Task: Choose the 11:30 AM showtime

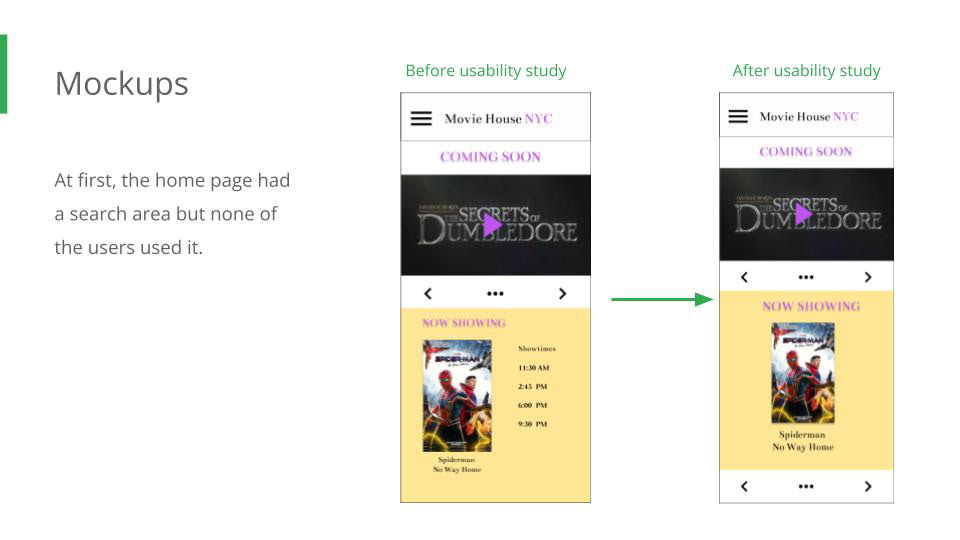Action: (534, 368)
